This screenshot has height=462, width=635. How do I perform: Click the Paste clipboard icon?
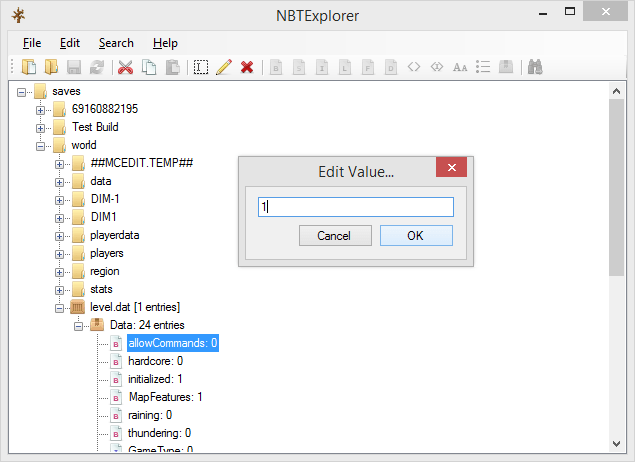pyautogui.click(x=173, y=67)
